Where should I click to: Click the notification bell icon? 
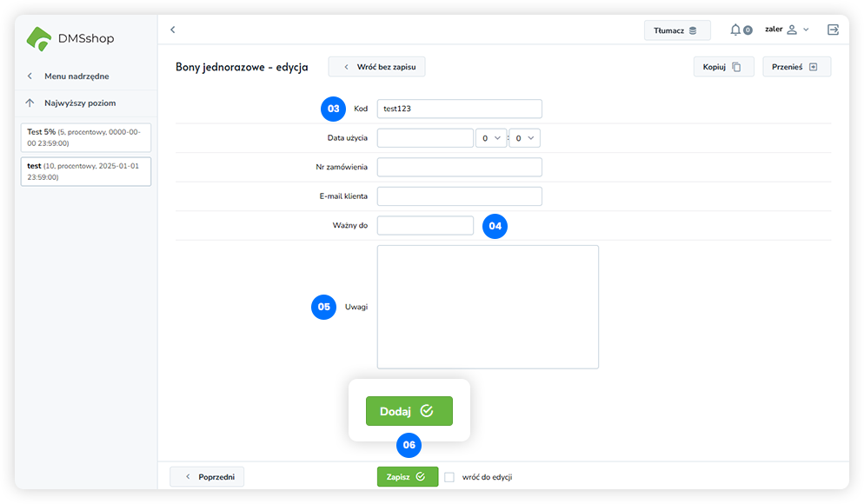735,30
